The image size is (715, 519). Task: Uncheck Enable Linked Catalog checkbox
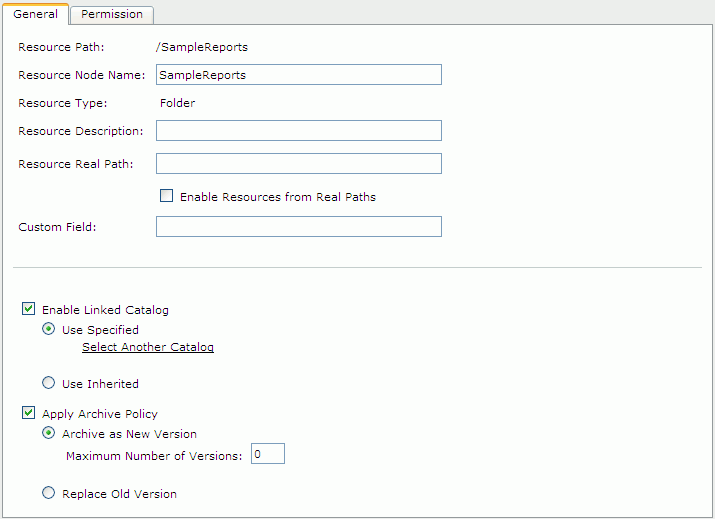pyautogui.click(x=28, y=309)
